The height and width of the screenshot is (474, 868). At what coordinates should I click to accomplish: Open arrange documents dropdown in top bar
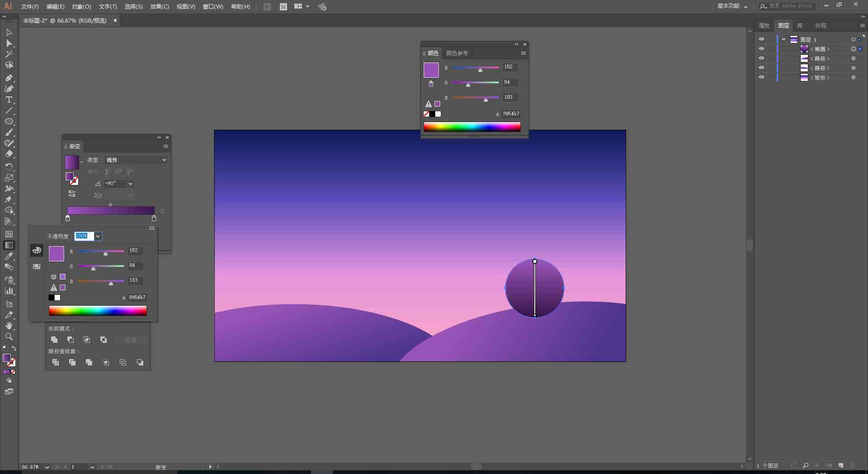click(302, 6)
